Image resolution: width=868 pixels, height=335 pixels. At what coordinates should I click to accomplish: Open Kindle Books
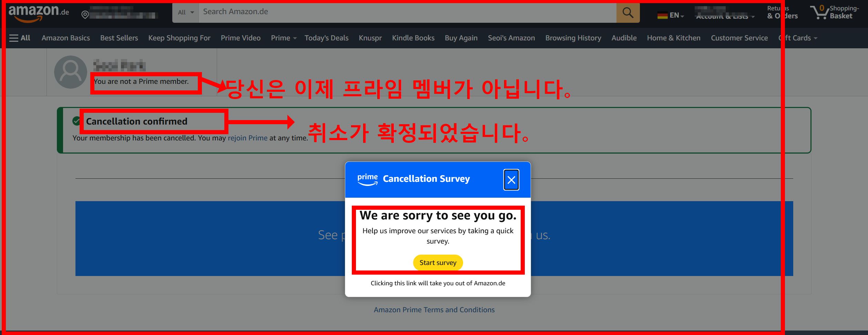[x=413, y=38]
